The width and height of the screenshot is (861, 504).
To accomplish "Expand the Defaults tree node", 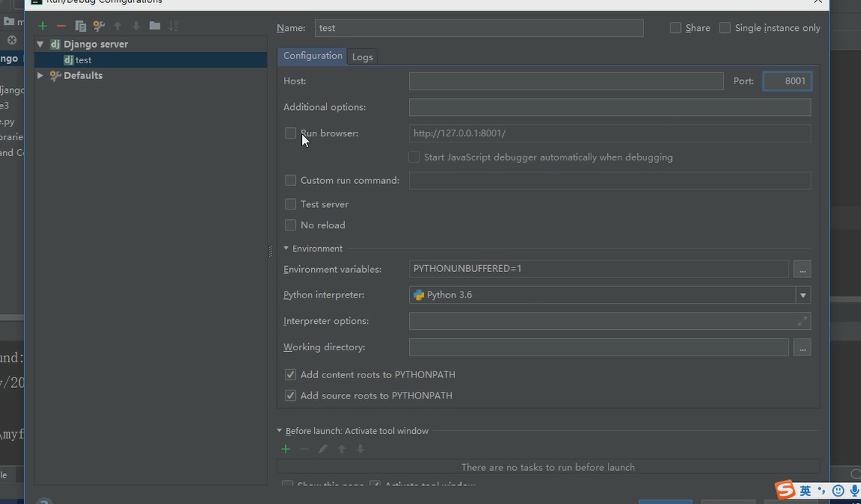I will click(40, 76).
